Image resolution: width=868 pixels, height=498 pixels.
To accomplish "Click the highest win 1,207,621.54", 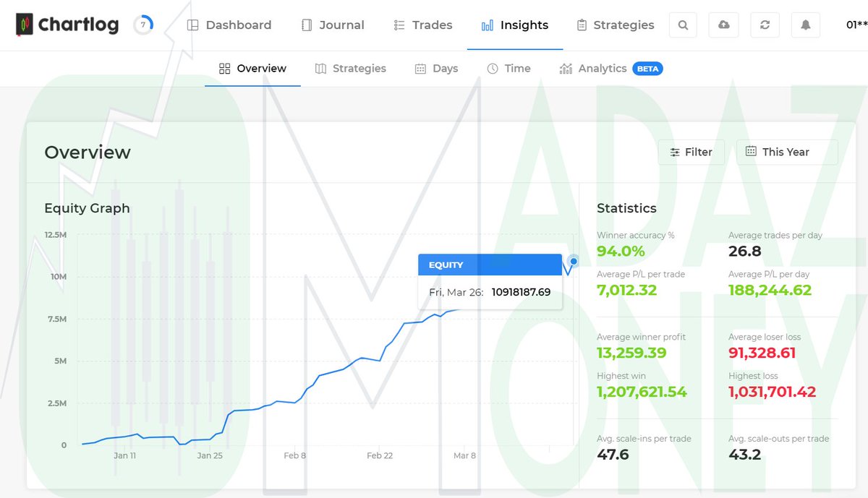I will 642,392.
